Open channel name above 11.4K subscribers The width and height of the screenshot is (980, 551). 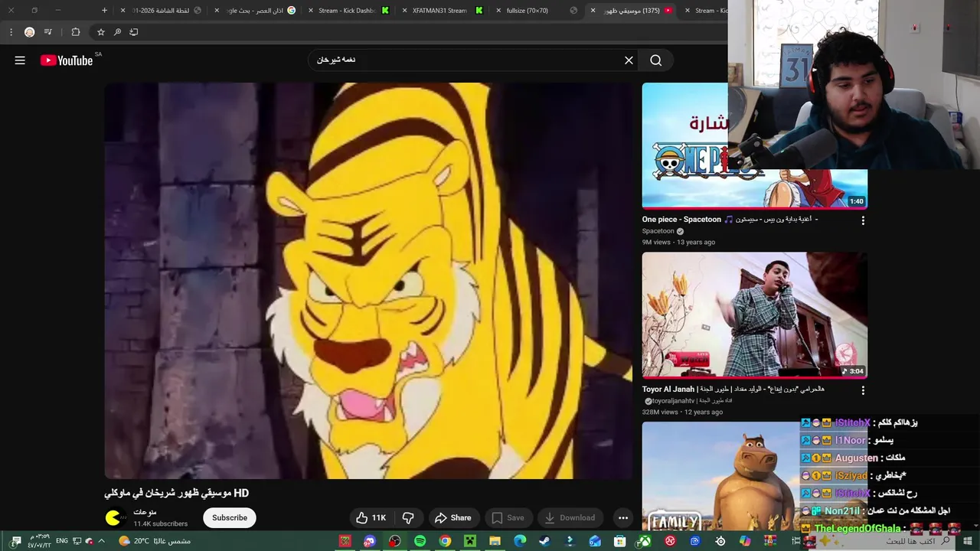pos(145,512)
